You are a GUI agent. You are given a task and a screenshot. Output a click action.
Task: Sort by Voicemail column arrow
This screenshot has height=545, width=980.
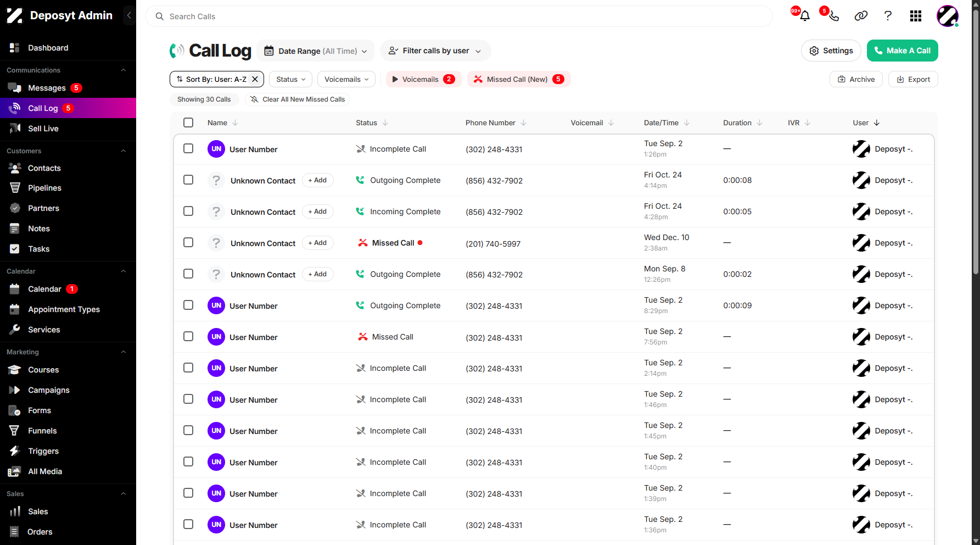click(611, 123)
